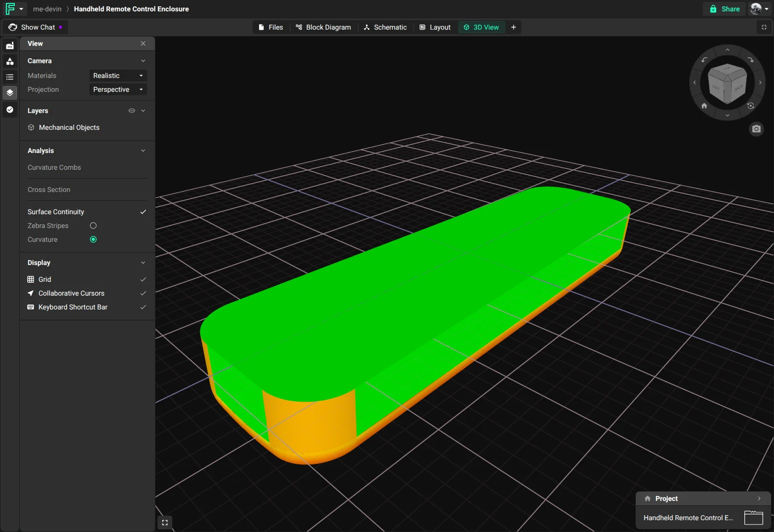The width and height of the screenshot is (774, 532).
Task: Collapse the Camera section
Action: (x=143, y=61)
